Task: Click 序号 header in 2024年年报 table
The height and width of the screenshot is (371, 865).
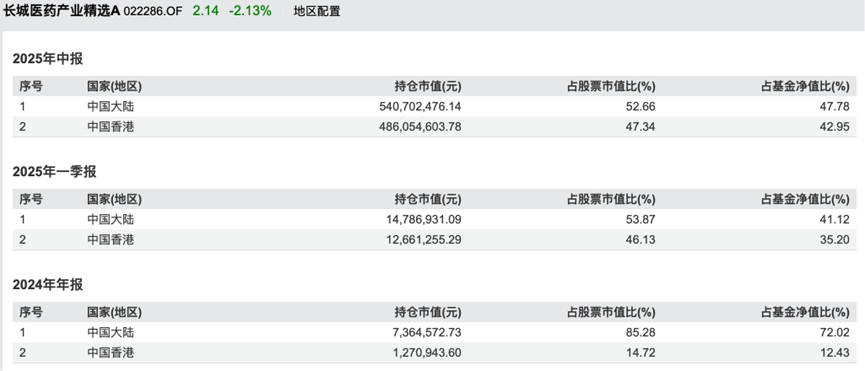Action: (x=31, y=312)
